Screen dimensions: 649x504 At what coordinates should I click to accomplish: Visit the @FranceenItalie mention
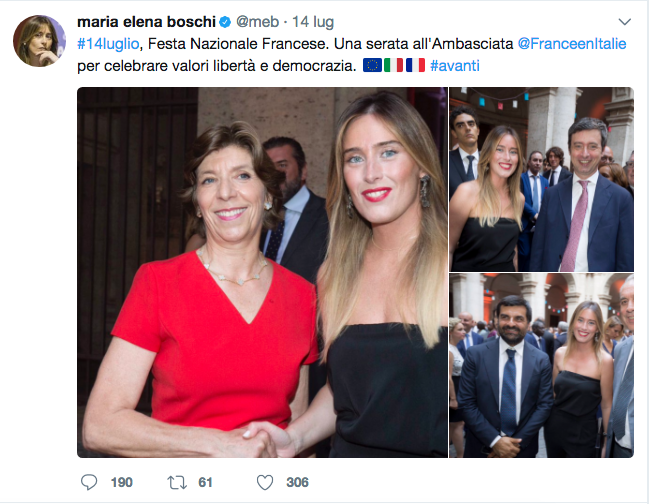pyautogui.click(x=573, y=45)
